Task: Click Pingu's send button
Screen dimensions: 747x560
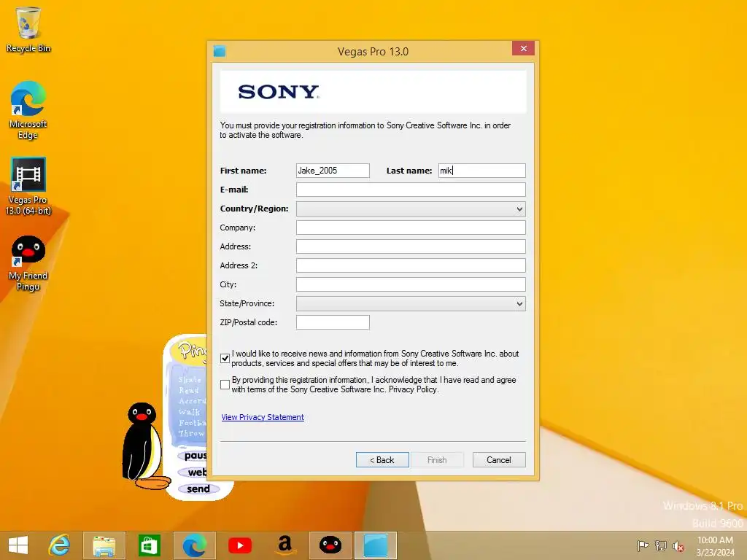Action: [198, 489]
